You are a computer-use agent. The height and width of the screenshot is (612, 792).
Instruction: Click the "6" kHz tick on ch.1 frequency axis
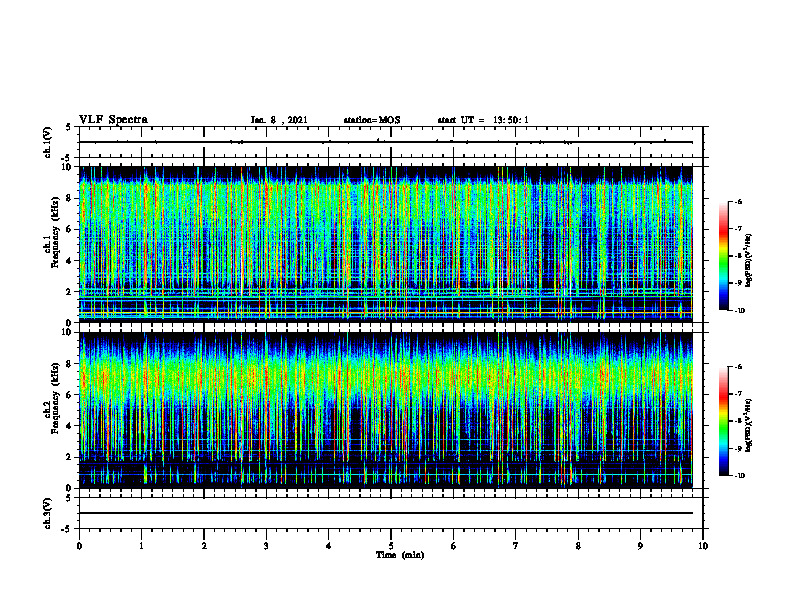coord(69,229)
